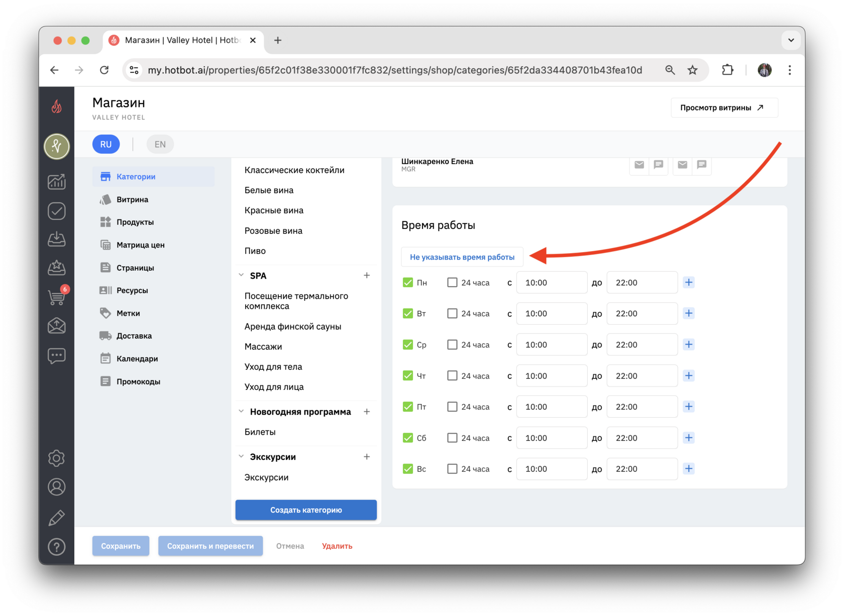This screenshot has width=844, height=616.
Task: Add time interval for Пн row
Action: click(689, 282)
